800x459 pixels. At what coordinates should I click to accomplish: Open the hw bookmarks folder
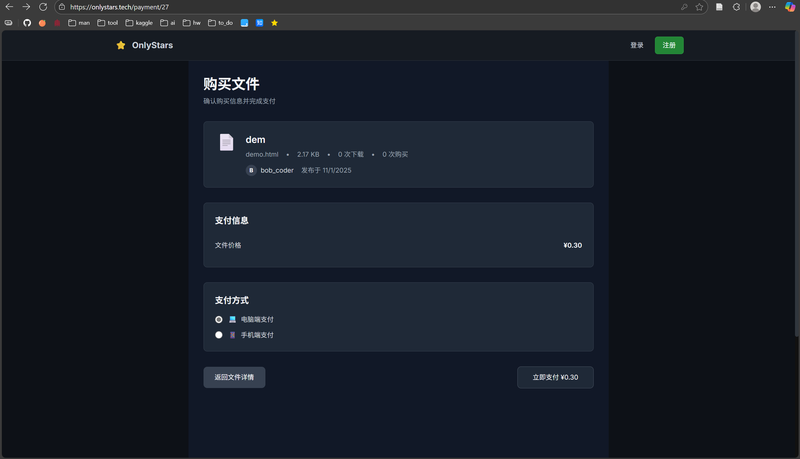(191, 23)
